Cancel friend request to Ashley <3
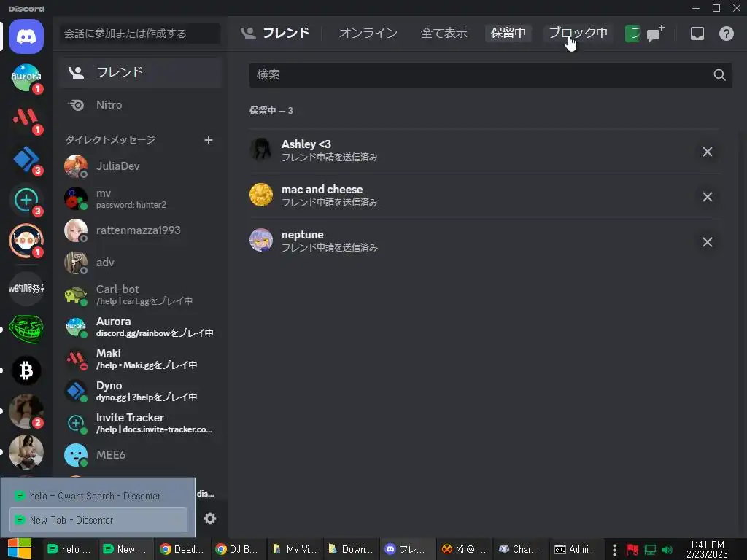The image size is (747, 560). [x=708, y=152]
